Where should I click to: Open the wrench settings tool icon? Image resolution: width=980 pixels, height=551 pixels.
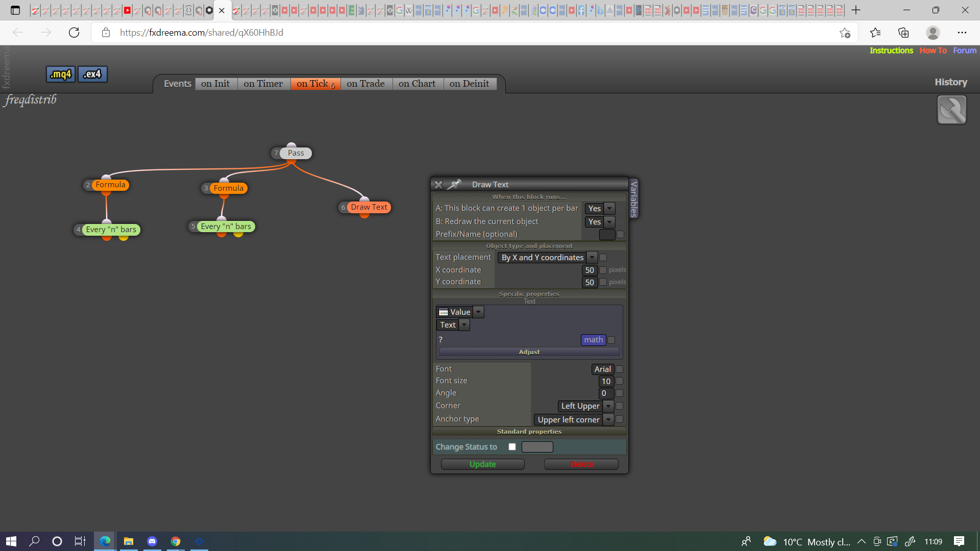click(951, 110)
